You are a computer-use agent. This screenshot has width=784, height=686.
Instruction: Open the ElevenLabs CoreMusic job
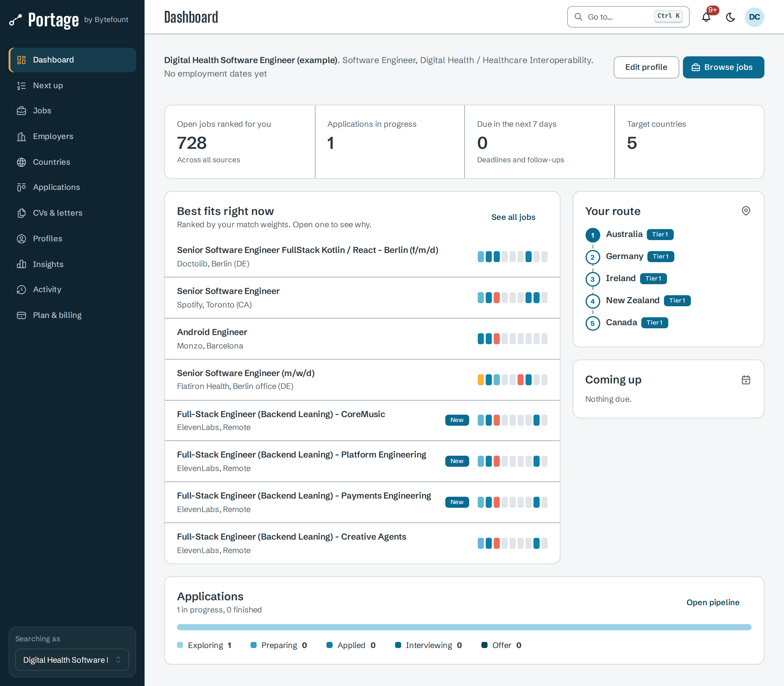pyautogui.click(x=362, y=421)
